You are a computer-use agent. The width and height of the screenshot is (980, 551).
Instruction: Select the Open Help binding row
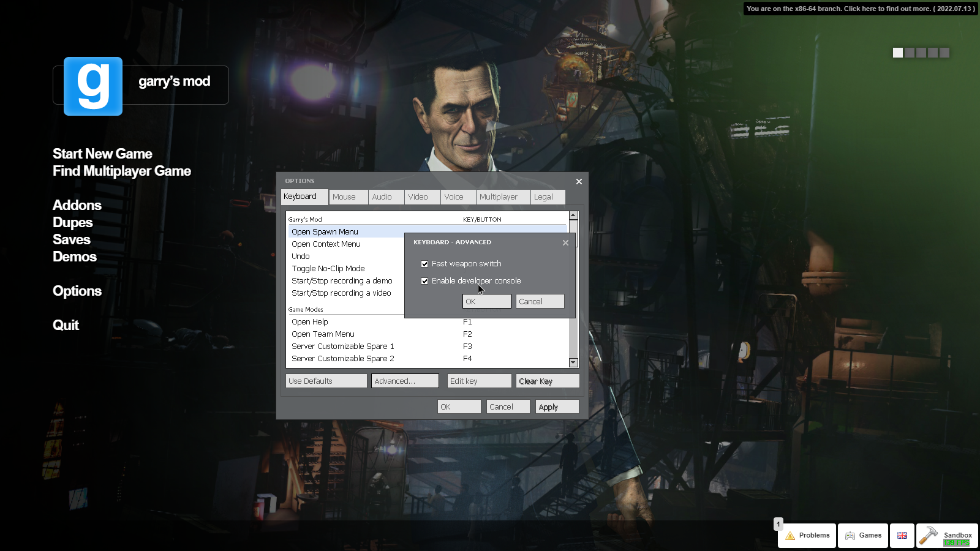pyautogui.click(x=429, y=322)
